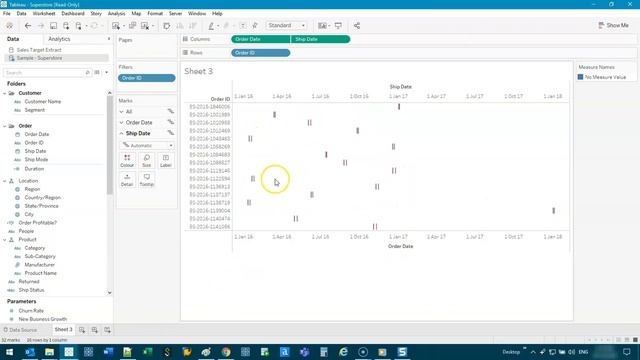640x360 pixels.
Task: Click the sort ascending toolbar icon
Action: pyautogui.click(x=180, y=26)
